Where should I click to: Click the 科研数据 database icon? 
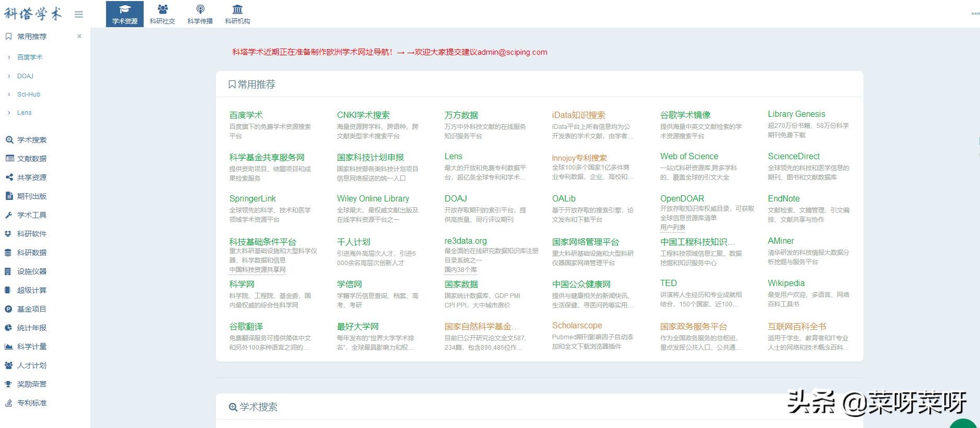pyautogui.click(x=8, y=253)
